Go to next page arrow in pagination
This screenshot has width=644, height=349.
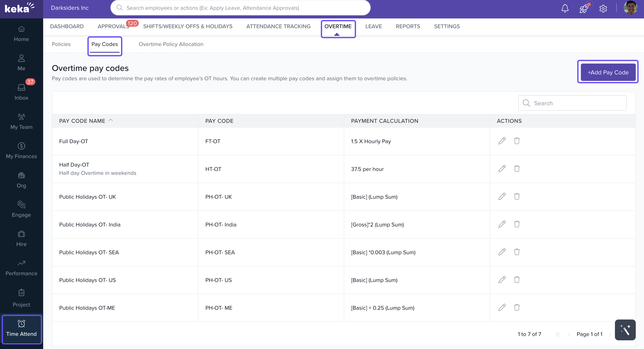click(x=610, y=334)
